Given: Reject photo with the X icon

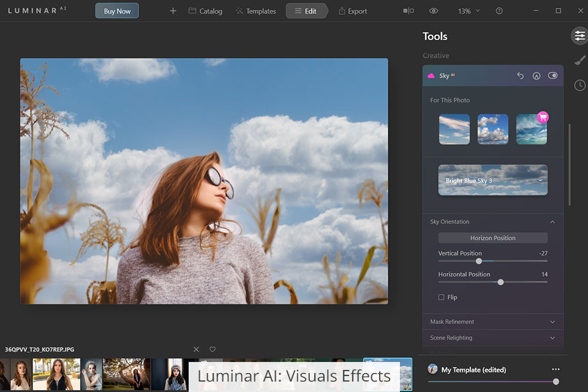Looking at the screenshot, I should click(x=196, y=349).
